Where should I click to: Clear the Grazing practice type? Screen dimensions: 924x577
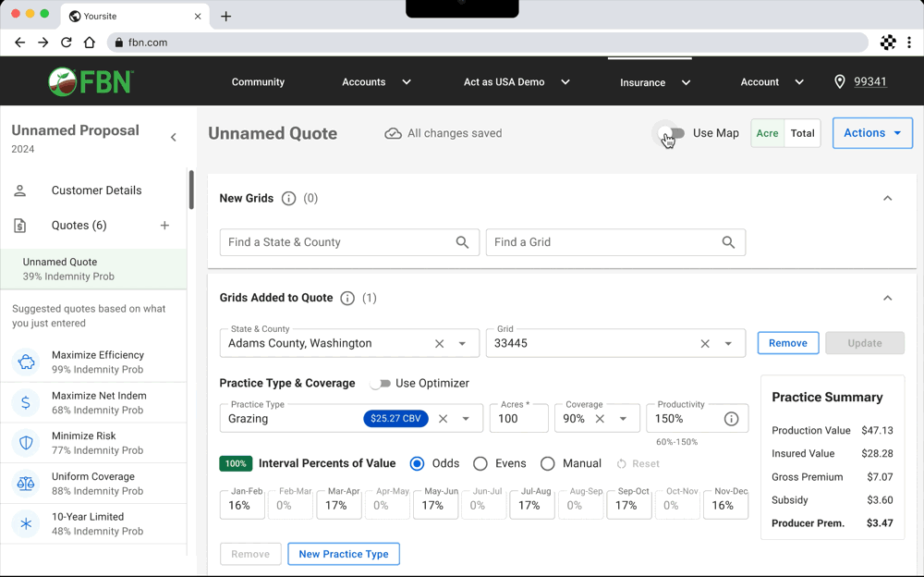pyautogui.click(x=444, y=419)
